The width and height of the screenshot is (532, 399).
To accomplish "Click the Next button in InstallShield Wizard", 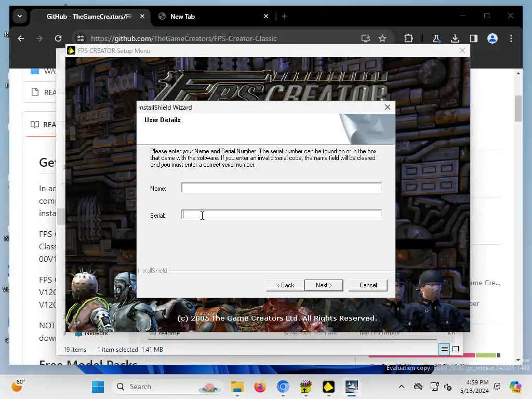I will pyautogui.click(x=323, y=285).
